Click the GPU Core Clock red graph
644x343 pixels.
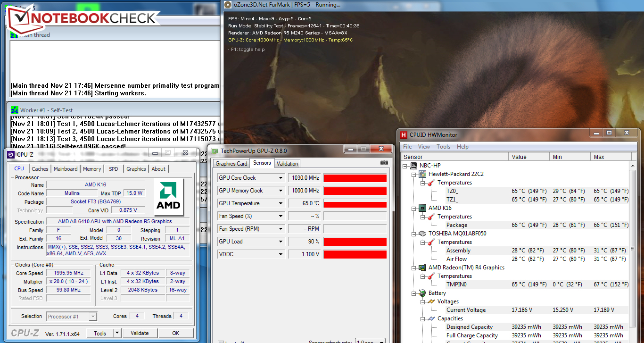(355, 178)
